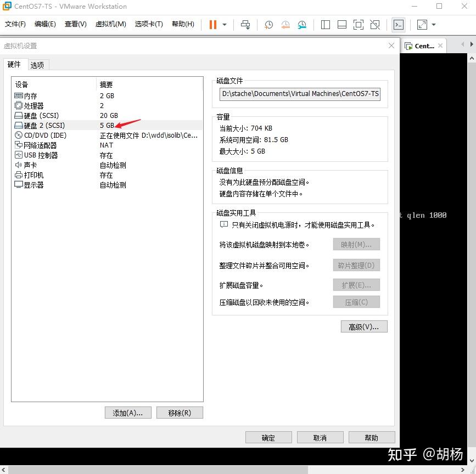Viewport: 476px width, 474px height.
Task: Click the 设备 column header
Action: [x=54, y=84]
